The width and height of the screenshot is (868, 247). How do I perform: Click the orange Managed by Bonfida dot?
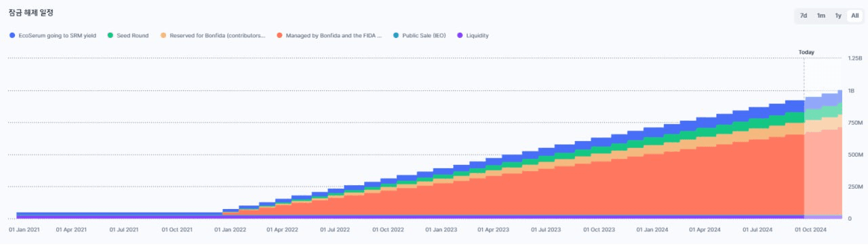279,35
